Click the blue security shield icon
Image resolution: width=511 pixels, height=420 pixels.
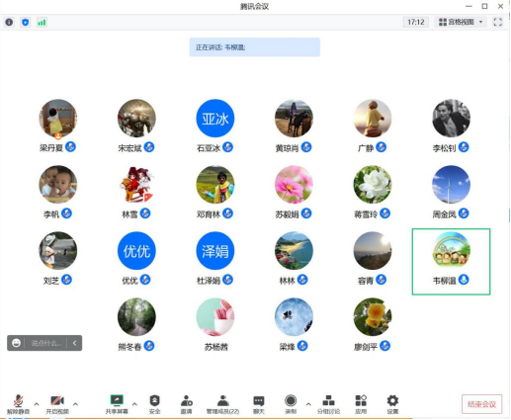25,22
